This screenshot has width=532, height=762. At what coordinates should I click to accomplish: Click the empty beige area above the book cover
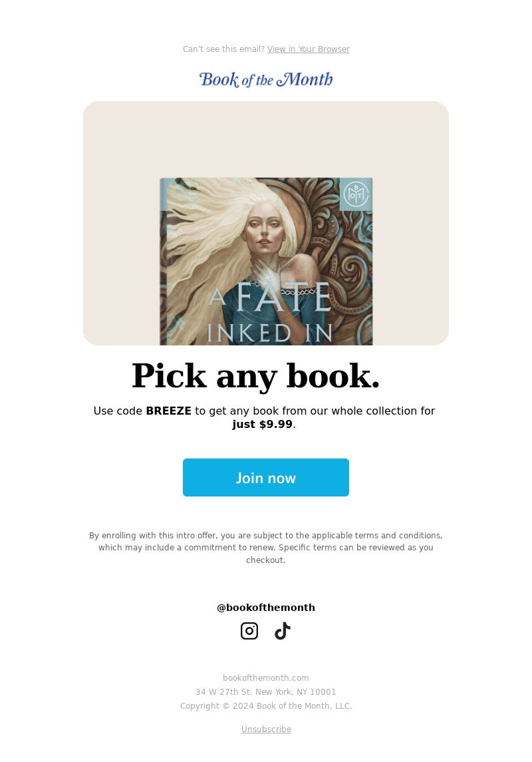[266, 139]
